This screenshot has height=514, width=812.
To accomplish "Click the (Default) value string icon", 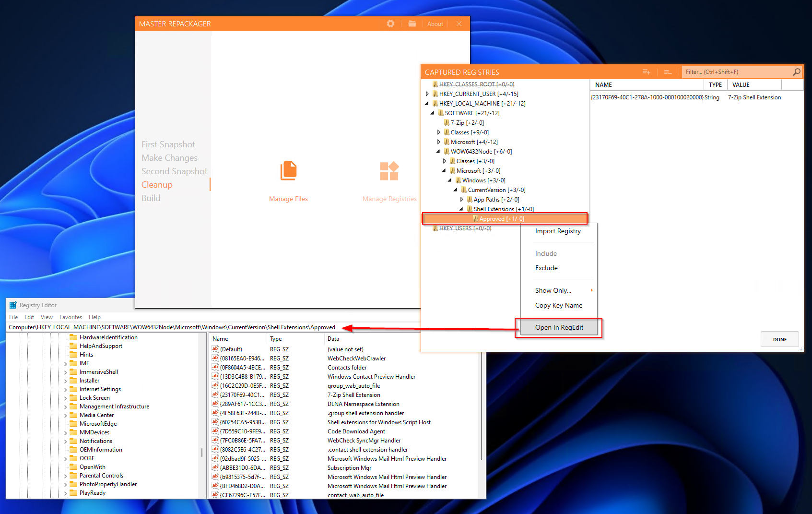I will click(x=215, y=349).
